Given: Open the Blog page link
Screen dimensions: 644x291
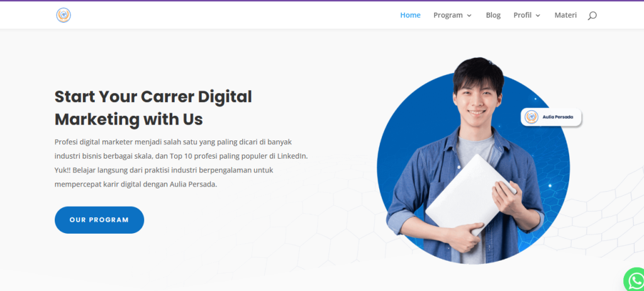Looking at the screenshot, I should click(493, 15).
